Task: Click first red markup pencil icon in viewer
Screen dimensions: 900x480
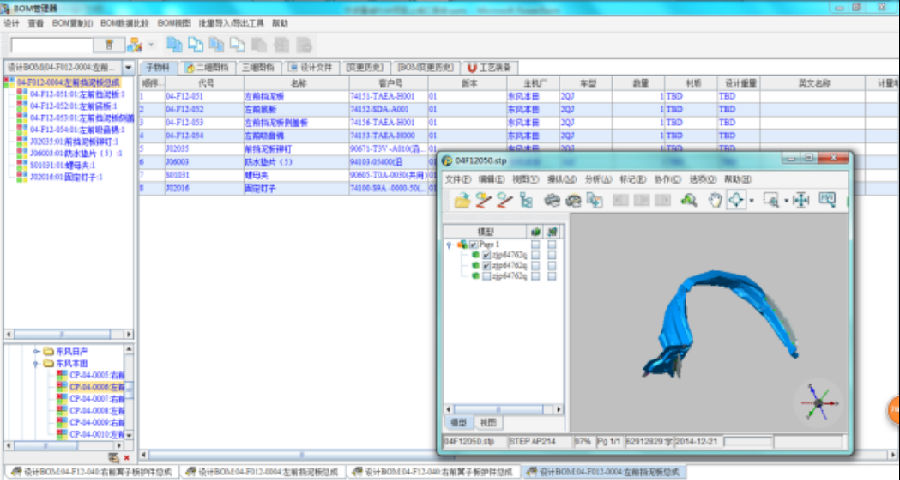Action: pyautogui.click(x=484, y=200)
